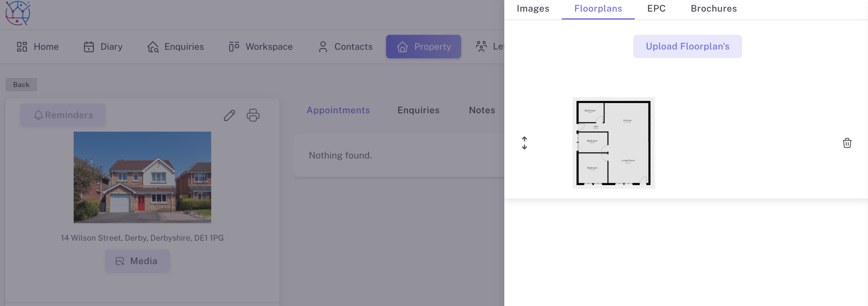The width and height of the screenshot is (868, 306).
Task: Delete the floorplan using the trash icon
Action: [x=847, y=143]
